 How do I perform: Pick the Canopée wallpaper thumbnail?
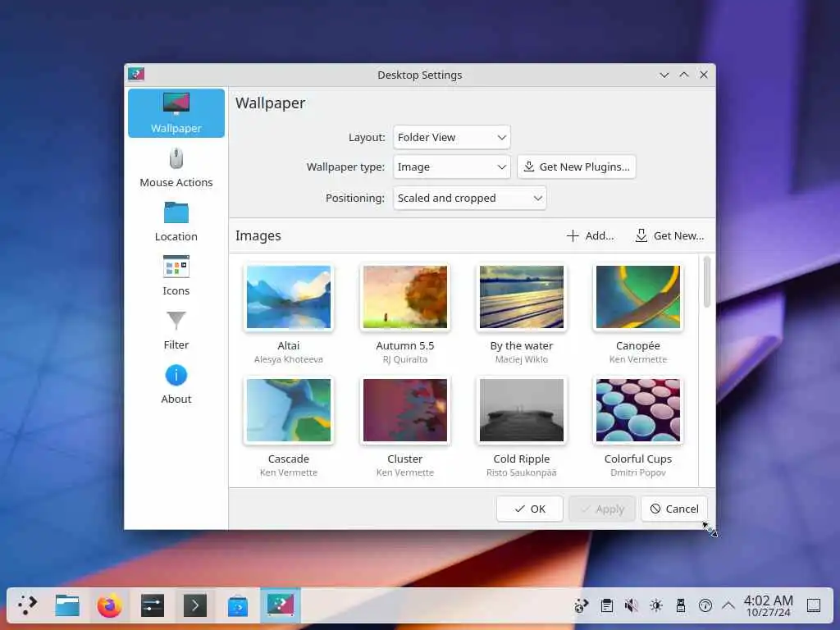(637, 297)
